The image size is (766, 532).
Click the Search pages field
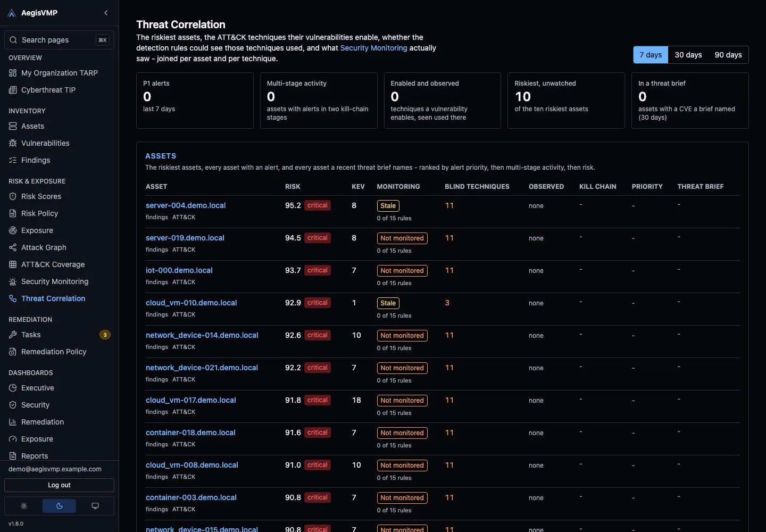point(59,40)
